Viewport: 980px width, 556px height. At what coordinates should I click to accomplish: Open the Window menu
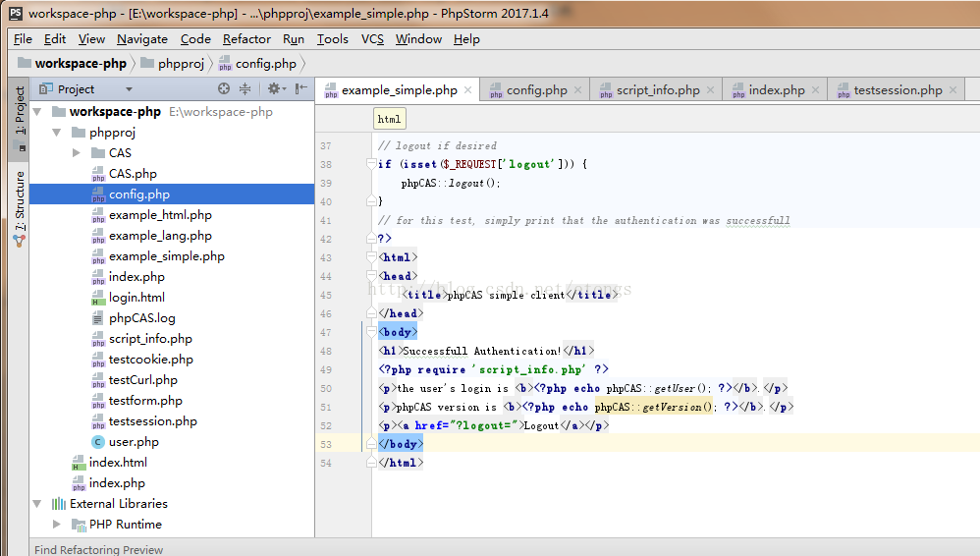[x=418, y=38]
